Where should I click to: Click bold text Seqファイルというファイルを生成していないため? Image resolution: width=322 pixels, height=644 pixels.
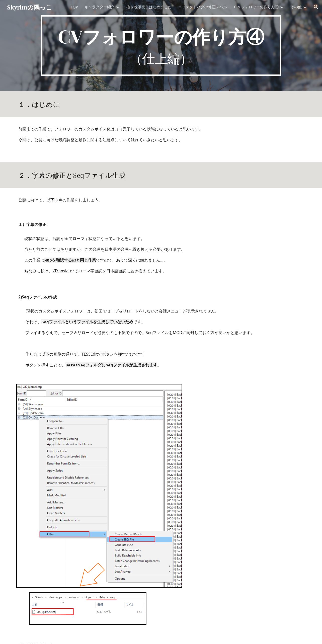tap(87, 322)
